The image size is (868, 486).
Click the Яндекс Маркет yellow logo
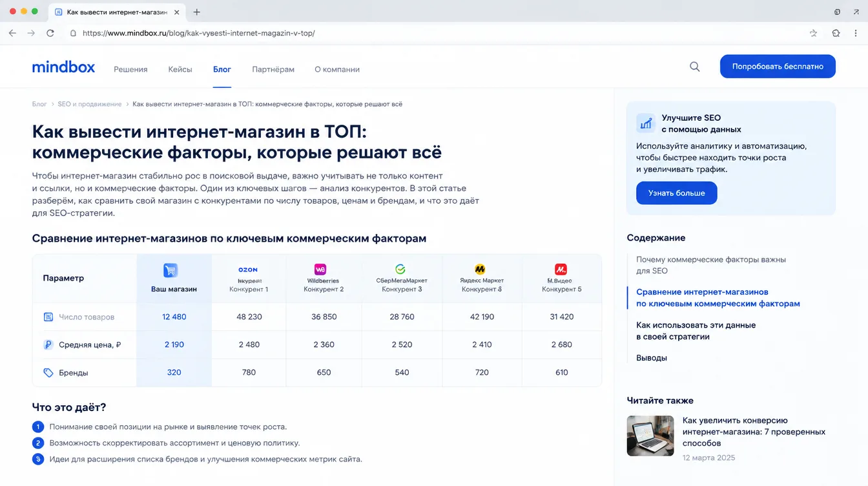(x=480, y=269)
